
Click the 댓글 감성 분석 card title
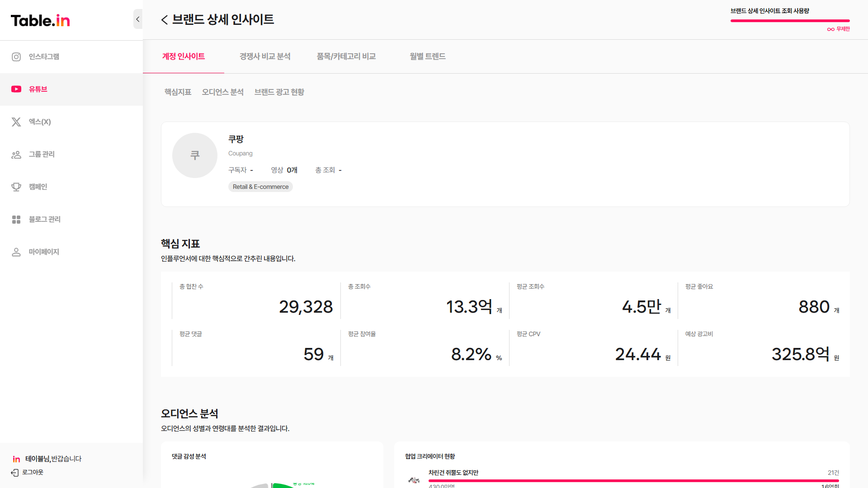189,457
